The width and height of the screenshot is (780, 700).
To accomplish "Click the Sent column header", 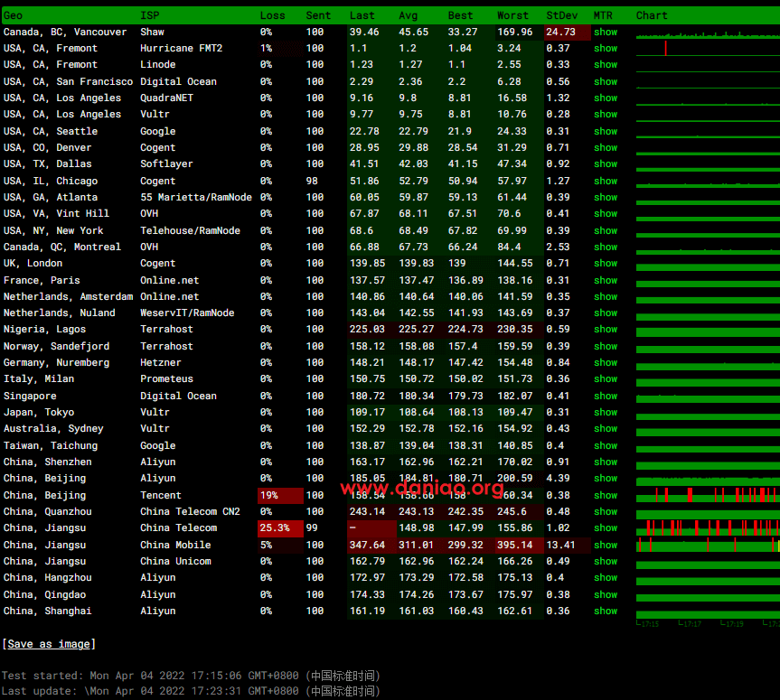I will (318, 15).
